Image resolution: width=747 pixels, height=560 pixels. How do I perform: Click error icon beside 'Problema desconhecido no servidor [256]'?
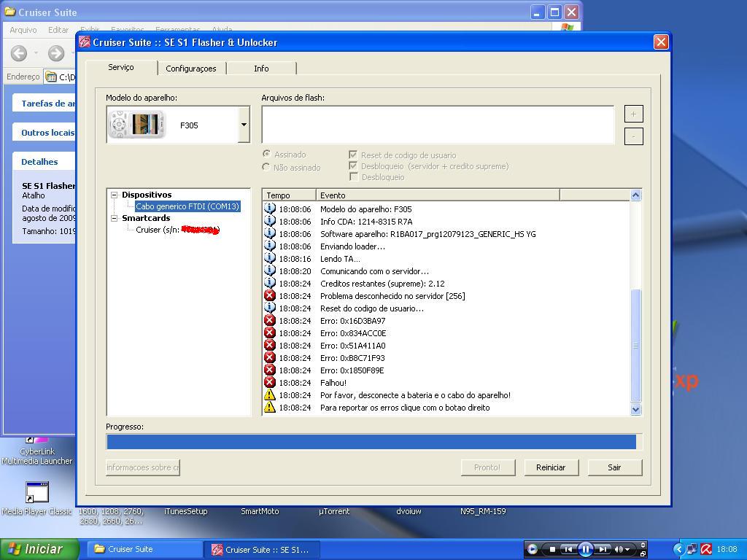[270, 295]
